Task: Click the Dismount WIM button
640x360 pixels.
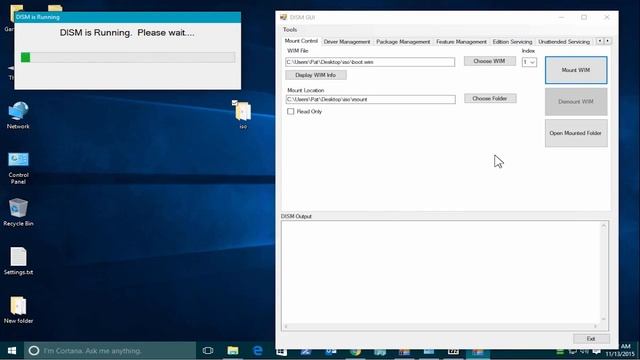Action: [576, 102]
